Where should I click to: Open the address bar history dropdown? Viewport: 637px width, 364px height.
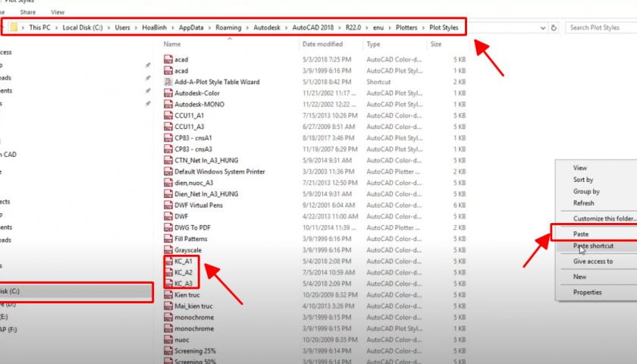[543, 27]
